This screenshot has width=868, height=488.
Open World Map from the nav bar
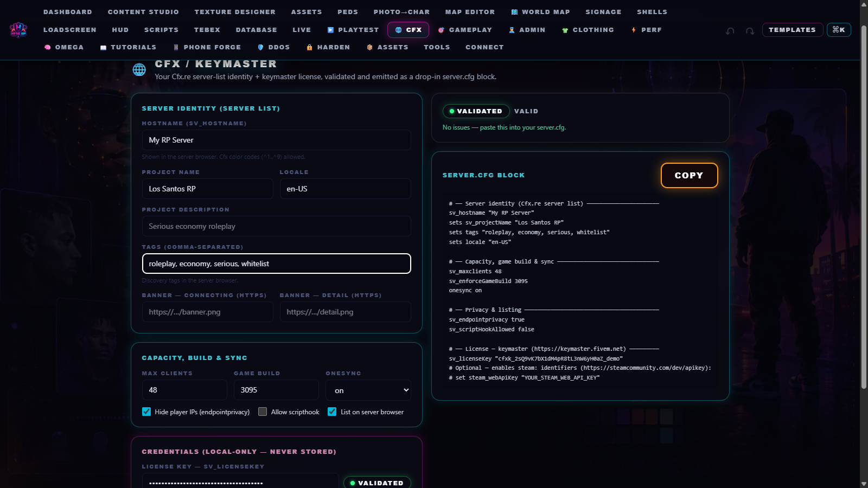(540, 12)
